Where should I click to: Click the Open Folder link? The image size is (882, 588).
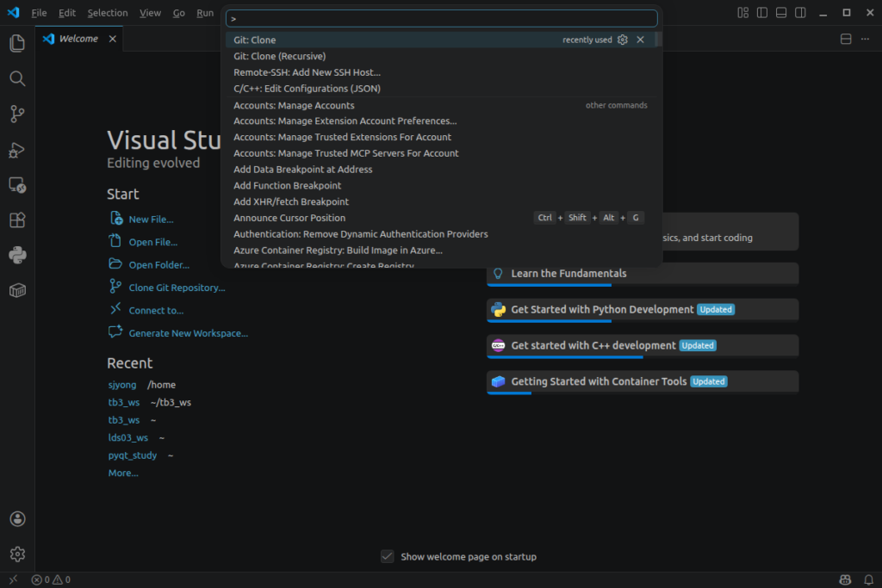[159, 265]
